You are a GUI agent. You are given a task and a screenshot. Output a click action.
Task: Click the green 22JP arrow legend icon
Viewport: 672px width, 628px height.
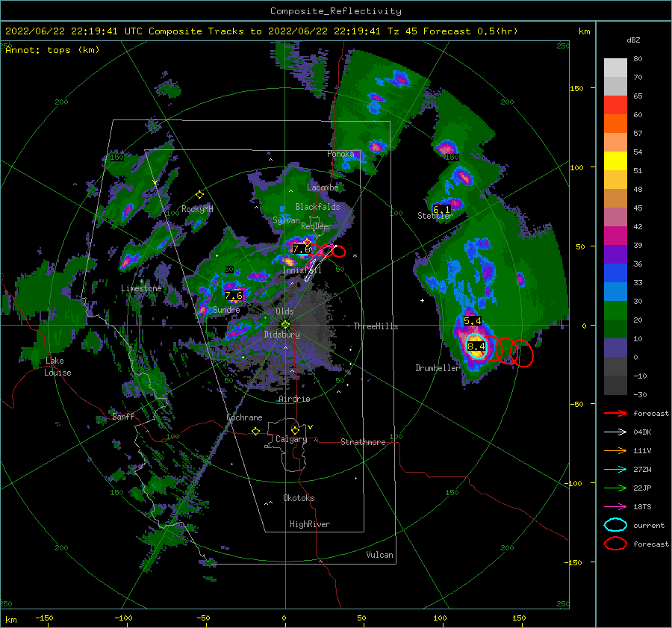click(615, 488)
